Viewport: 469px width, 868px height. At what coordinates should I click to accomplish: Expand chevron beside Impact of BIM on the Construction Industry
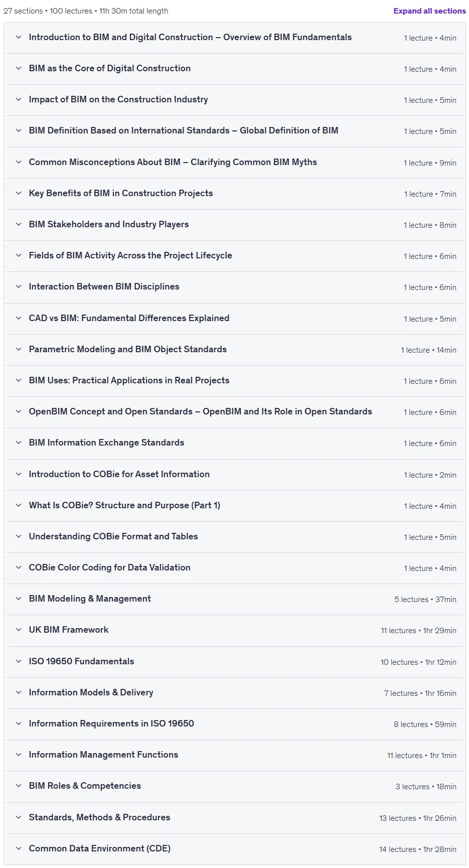19,99
